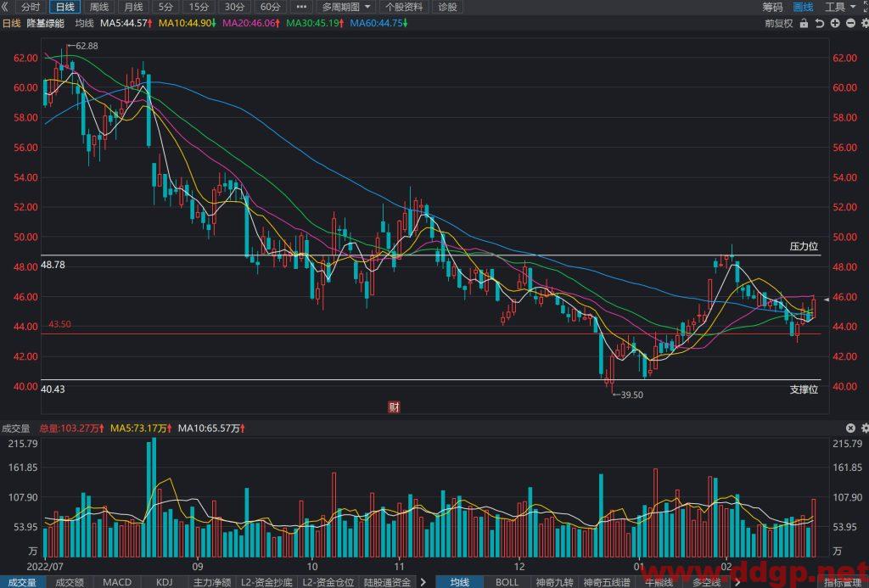Toggle the 画线 drawing mode
Screen dimensions: 869x588
[803, 7]
